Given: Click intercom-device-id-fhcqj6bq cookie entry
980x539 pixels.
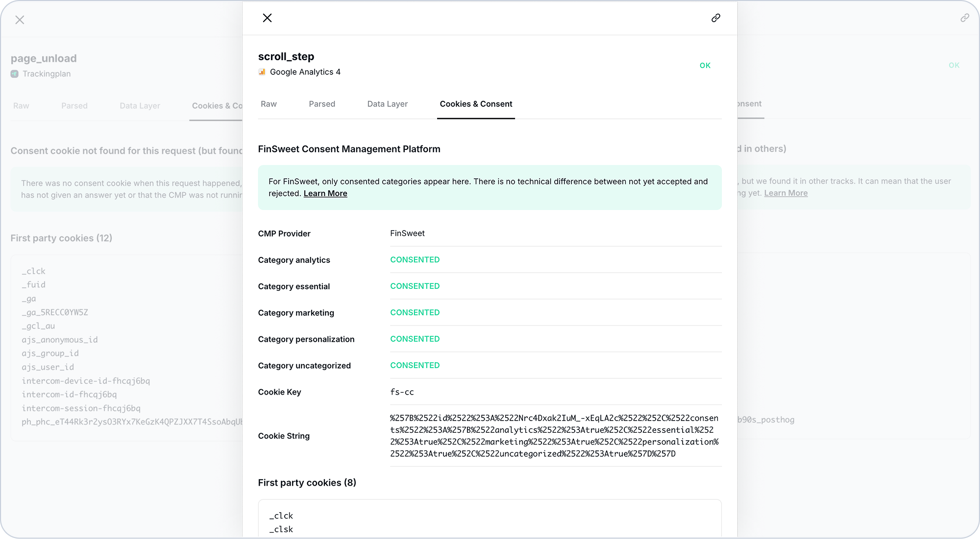Looking at the screenshot, I should coord(86,381).
